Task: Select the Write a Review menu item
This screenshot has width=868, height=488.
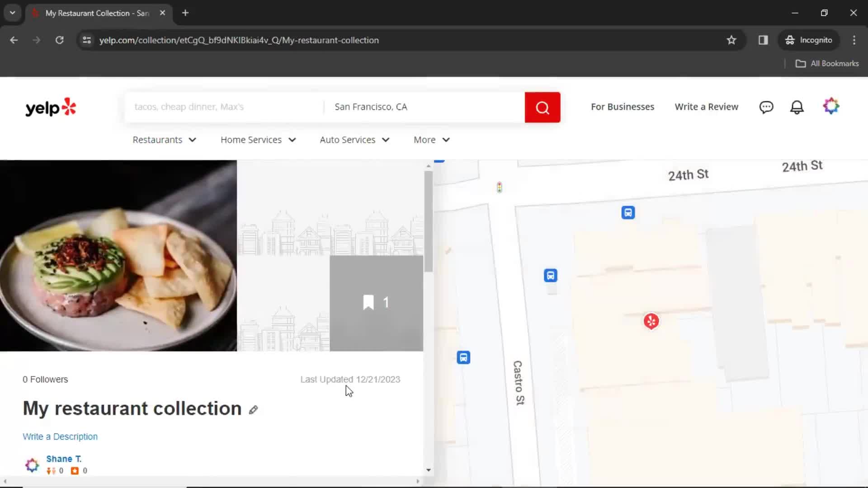Action: (x=707, y=107)
